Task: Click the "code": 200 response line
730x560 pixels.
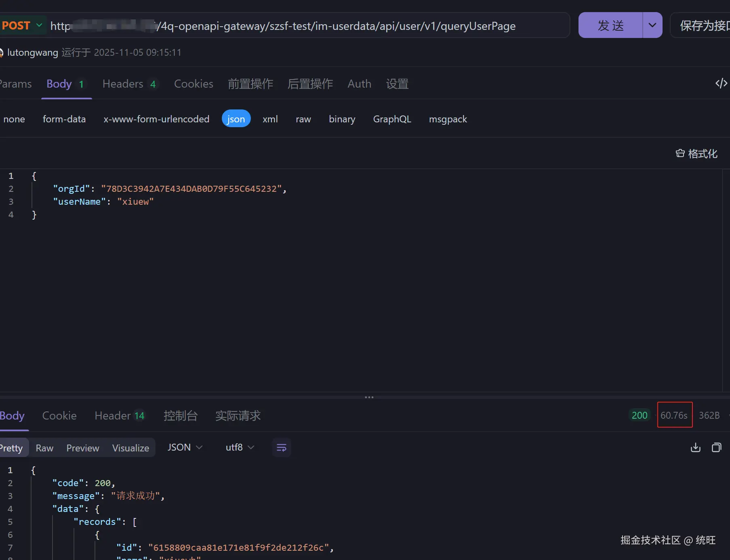Action: (x=84, y=483)
